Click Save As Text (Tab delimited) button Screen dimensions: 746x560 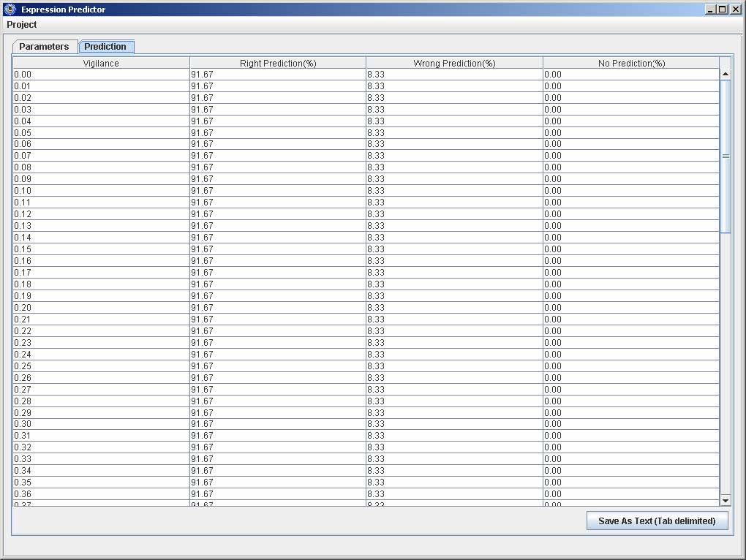[657, 521]
